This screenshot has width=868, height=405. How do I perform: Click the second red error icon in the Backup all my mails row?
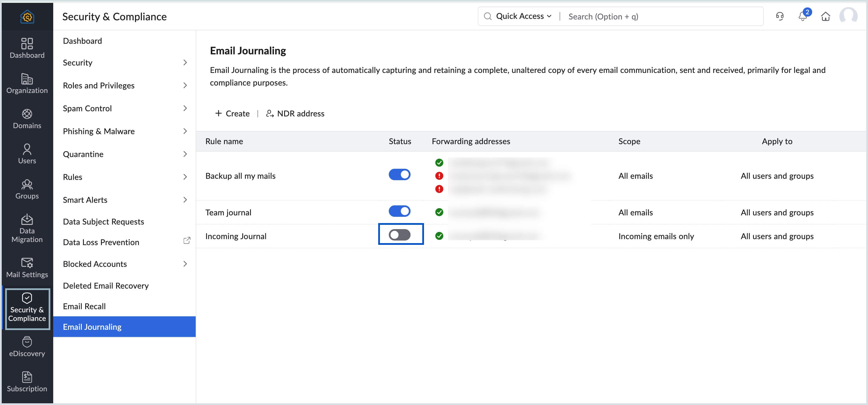(439, 189)
